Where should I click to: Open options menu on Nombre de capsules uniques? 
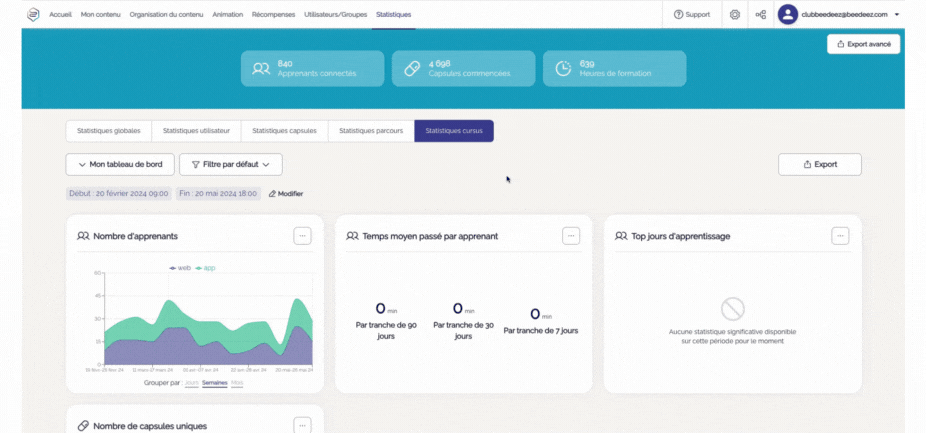pos(302,425)
